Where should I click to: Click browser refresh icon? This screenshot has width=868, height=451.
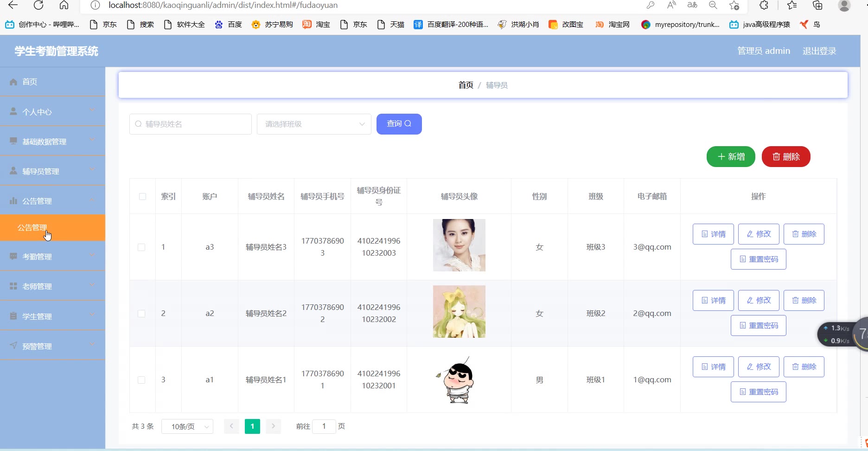tap(38, 5)
